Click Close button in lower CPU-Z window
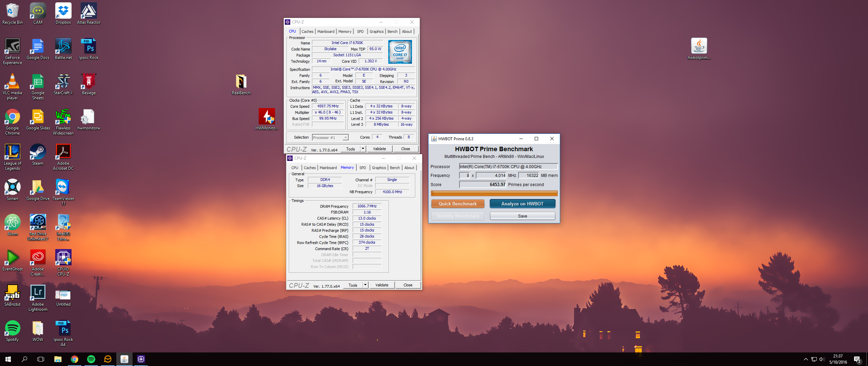 click(408, 285)
